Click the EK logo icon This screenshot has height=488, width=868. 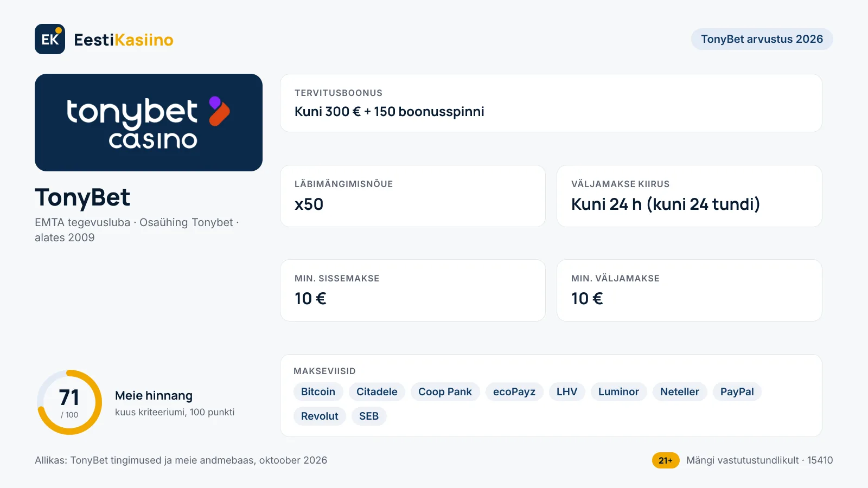pyautogui.click(x=50, y=39)
